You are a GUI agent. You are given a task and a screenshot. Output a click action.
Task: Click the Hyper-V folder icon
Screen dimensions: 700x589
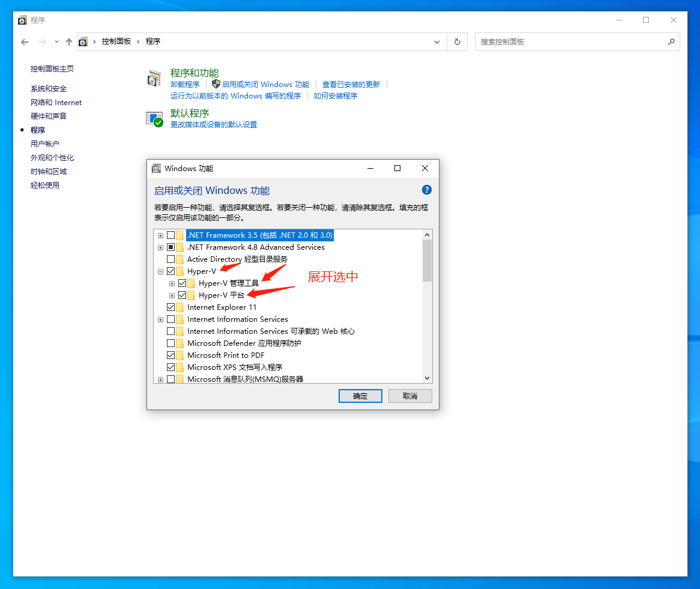tap(180, 271)
